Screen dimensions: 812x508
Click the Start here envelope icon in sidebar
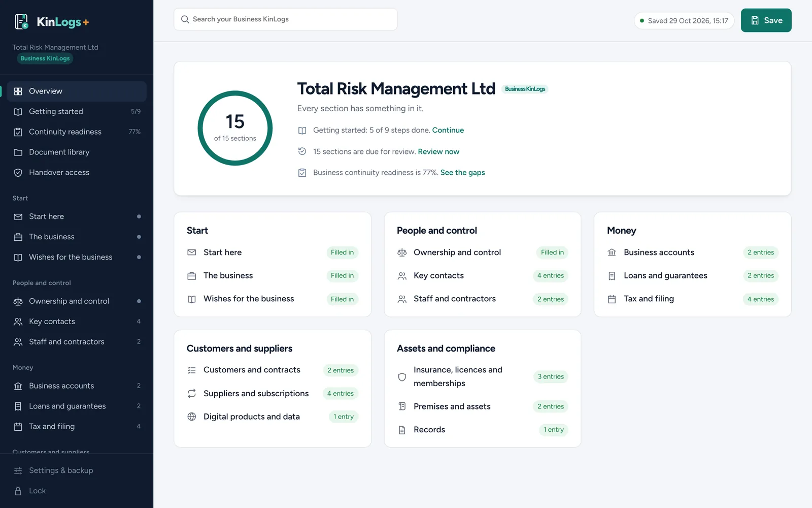point(18,217)
